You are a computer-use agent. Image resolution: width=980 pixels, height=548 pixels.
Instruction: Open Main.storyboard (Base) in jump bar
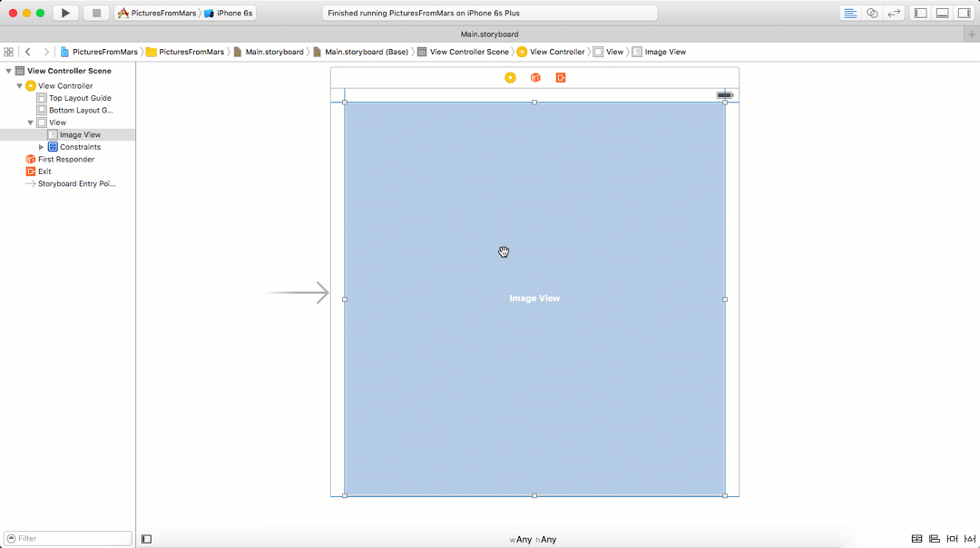[360, 52]
